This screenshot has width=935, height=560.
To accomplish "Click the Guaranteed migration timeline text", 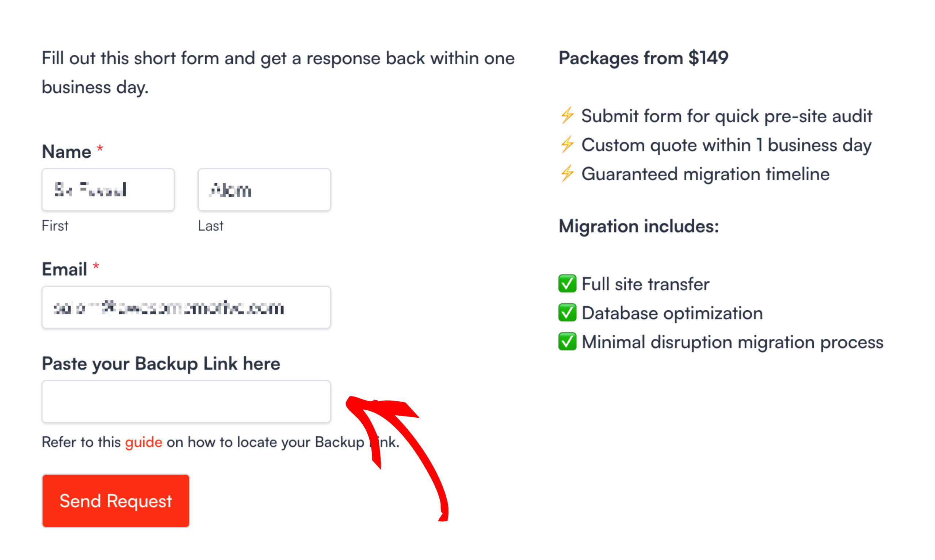I will pyautogui.click(x=705, y=174).
